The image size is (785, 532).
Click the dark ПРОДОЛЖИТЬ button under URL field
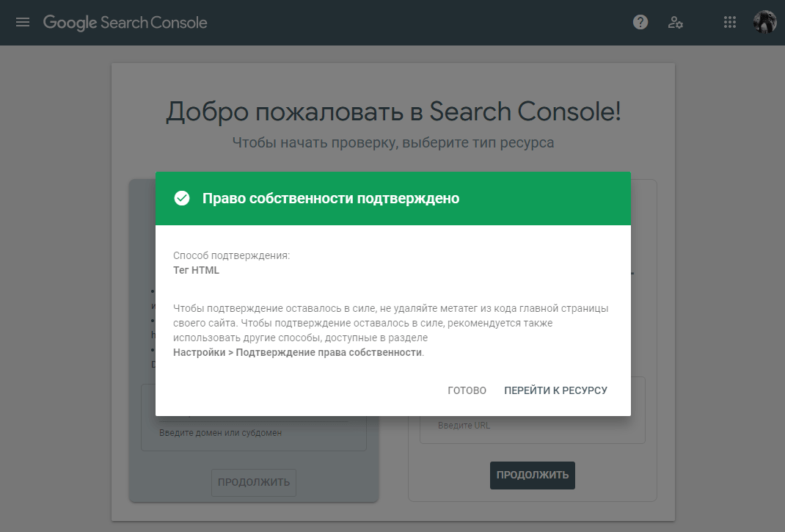tap(532, 475)
